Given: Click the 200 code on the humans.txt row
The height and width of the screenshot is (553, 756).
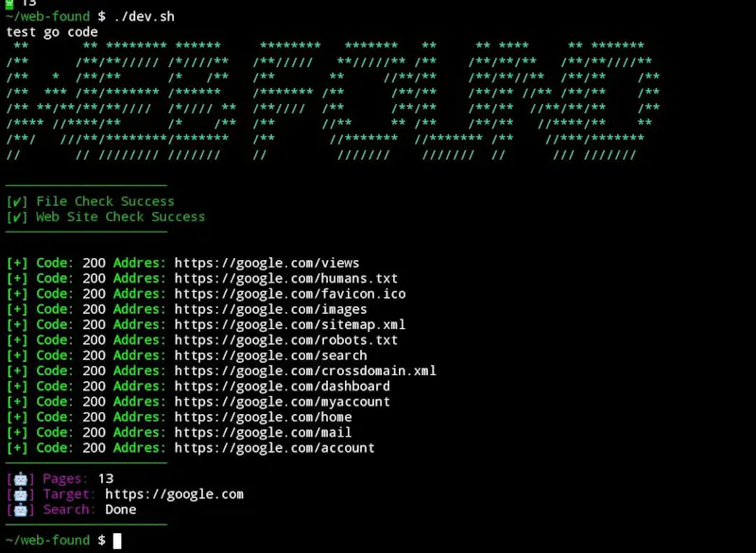Looking at the screenshot, I should tap(94, 278).
